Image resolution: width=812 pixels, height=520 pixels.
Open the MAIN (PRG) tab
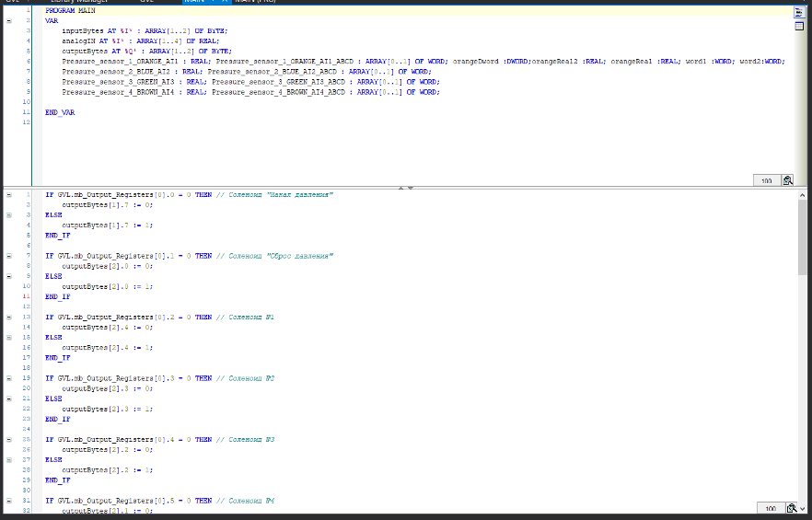pos(255,2)
